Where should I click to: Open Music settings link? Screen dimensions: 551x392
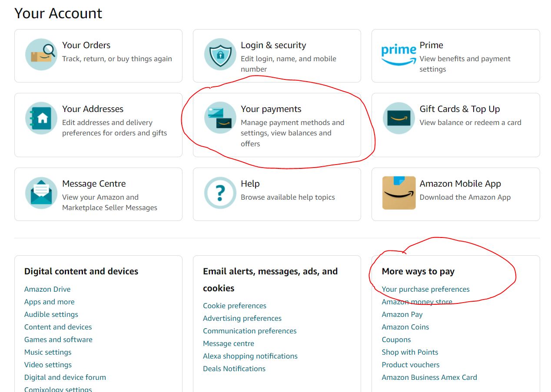(x=48, y=352)
